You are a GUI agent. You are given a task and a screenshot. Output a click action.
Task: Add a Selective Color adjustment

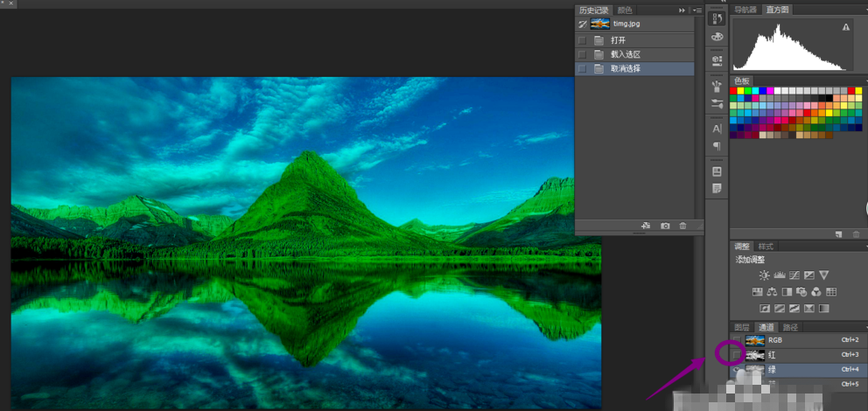(x=809, y=308)
